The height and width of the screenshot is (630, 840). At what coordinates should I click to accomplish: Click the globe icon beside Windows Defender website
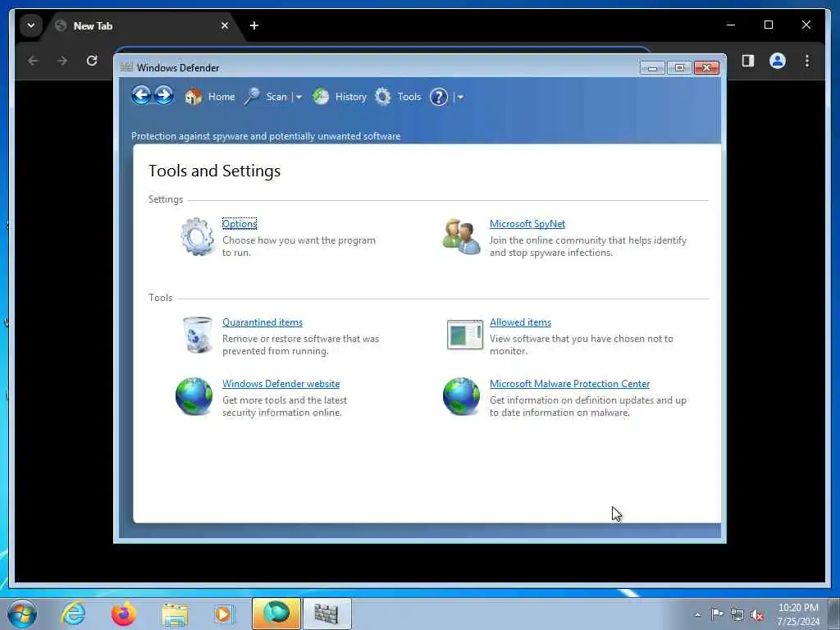tap(194, 396)
